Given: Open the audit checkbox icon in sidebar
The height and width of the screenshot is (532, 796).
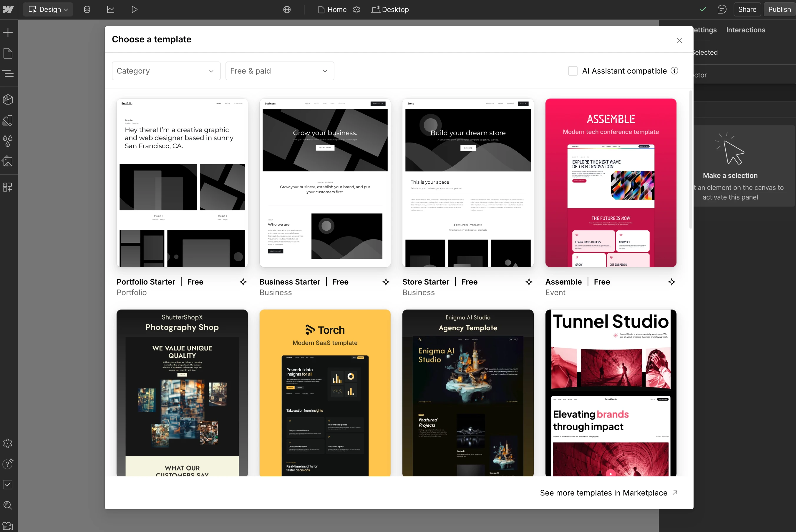Looking at the screenshot, I should (8, 485).
